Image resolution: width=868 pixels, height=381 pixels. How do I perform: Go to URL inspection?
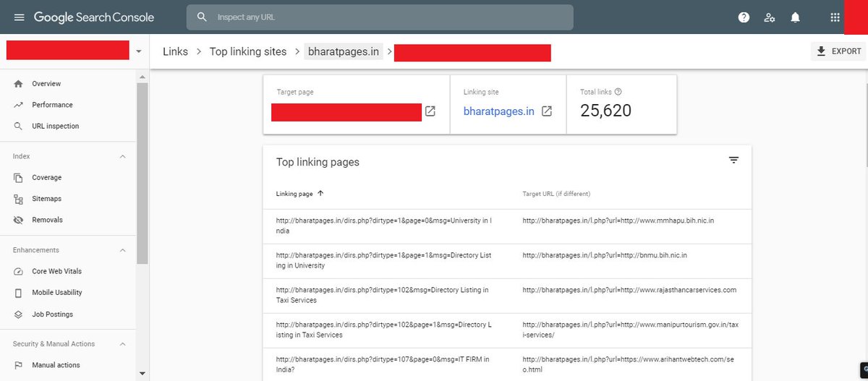click(56, 126)
